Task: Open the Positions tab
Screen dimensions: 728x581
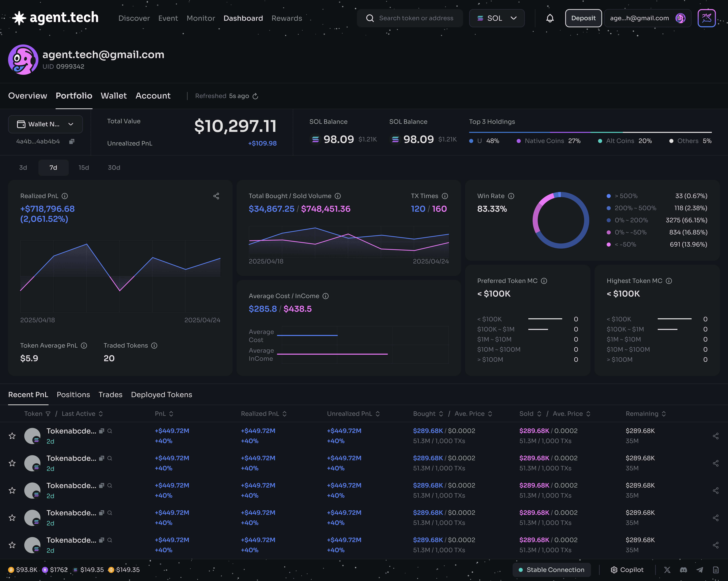Action: [x=73, y=395]
